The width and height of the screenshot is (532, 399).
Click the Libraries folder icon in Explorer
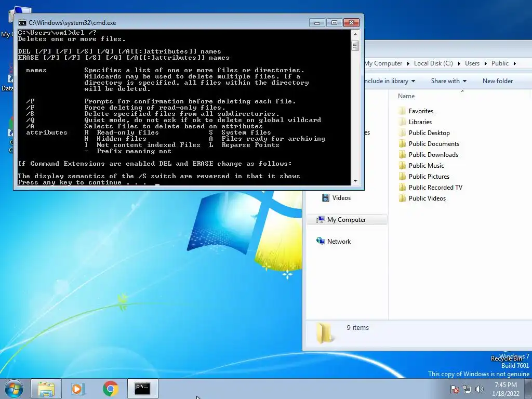pos(402,122)
